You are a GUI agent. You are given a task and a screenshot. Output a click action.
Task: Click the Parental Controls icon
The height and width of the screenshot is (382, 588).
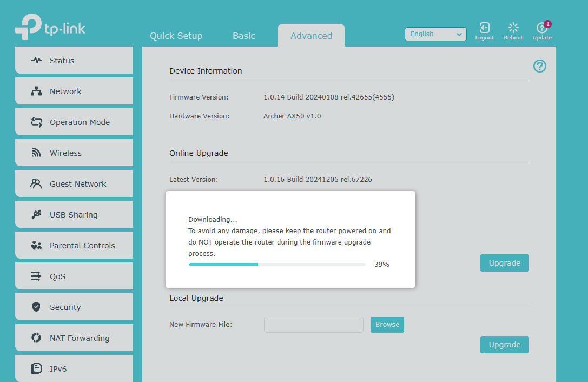click(x=36, y=246)
